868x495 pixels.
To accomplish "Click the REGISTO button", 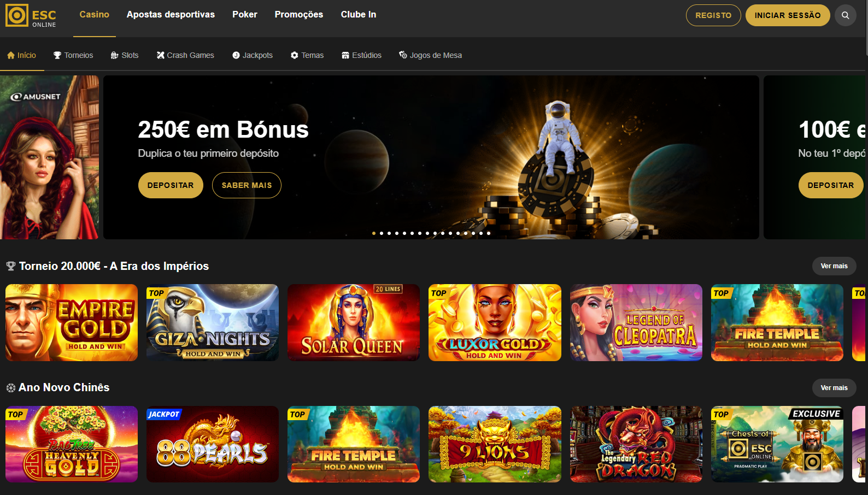I will (713, 15).
